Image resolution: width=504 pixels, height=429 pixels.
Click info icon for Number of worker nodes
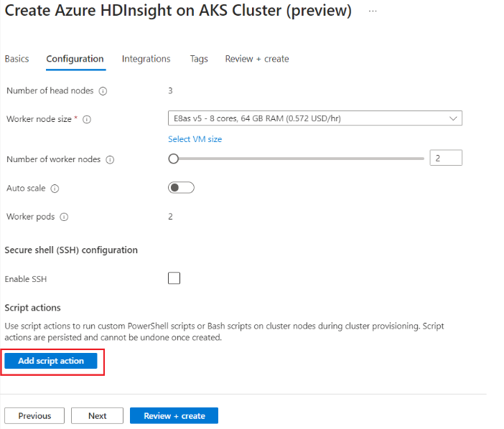[x=110, y=160]
